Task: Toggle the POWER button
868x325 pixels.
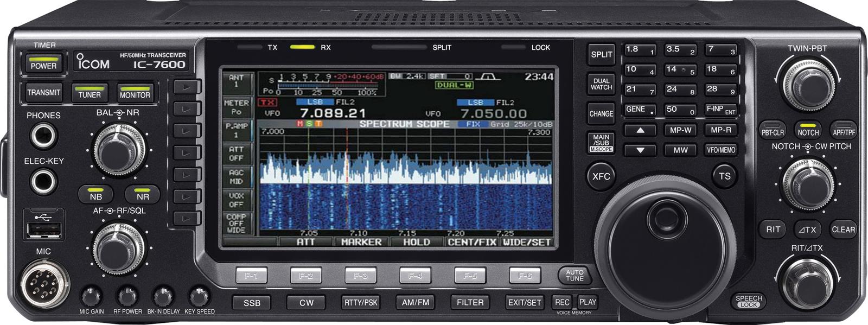Action: 43,63
